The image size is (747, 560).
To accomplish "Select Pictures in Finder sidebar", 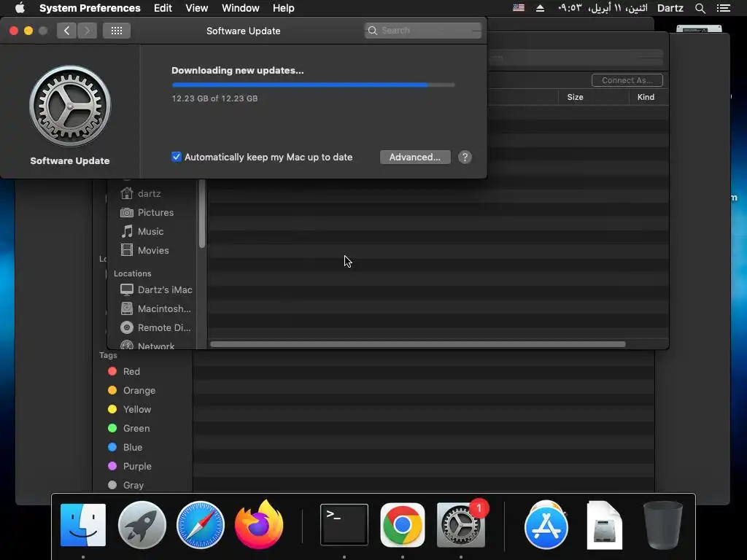I will [155, 212].
